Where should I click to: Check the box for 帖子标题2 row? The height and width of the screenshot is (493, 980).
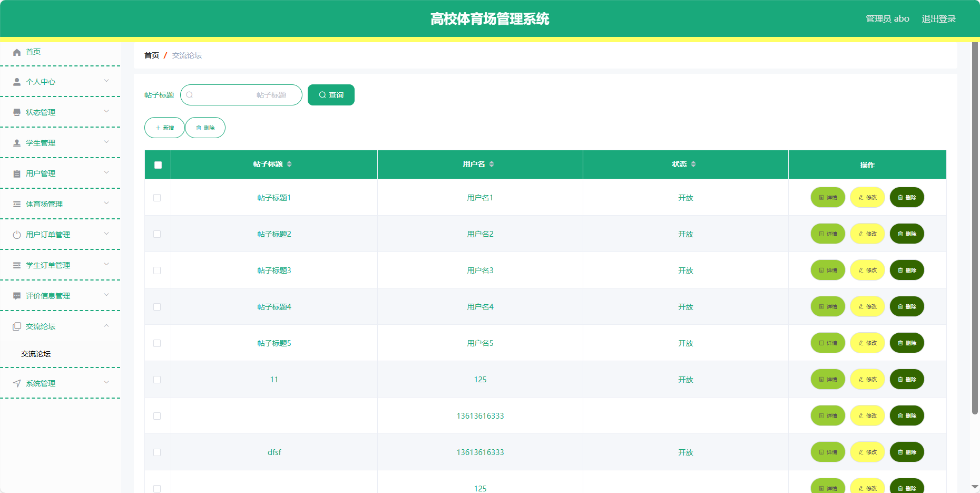point(157,234)
